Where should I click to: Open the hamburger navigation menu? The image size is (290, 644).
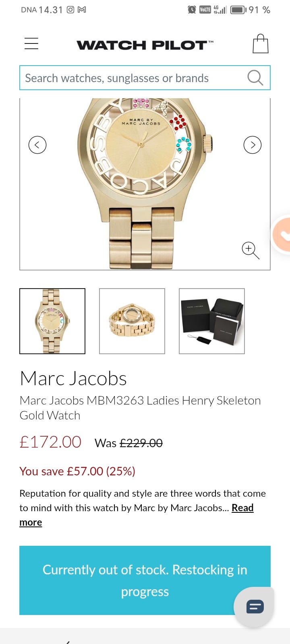(31, 43)
